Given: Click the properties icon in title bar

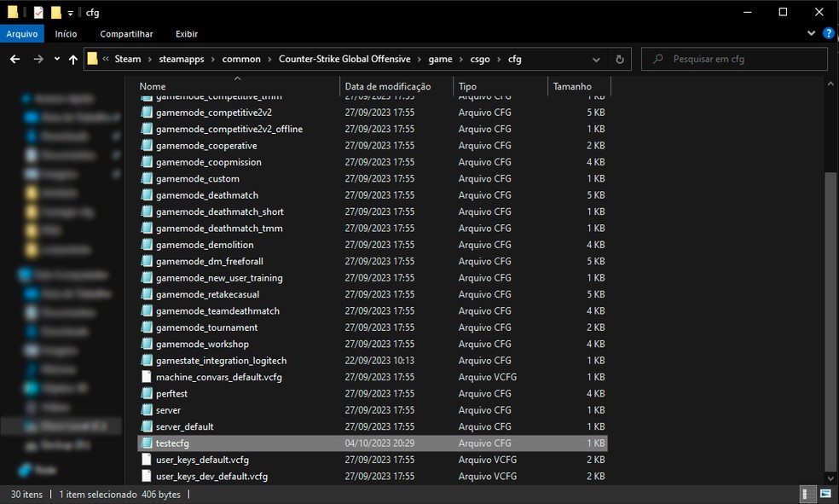Looking at the screenshot, I should tap(38, 12).
